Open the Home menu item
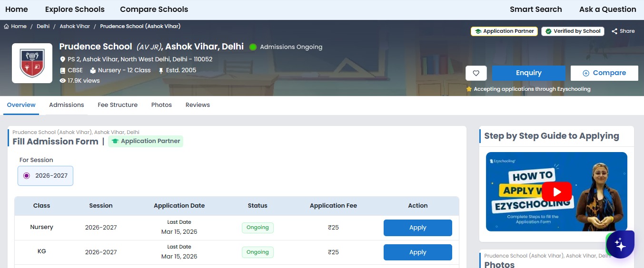The image size is (644, 268). (17, 10)
